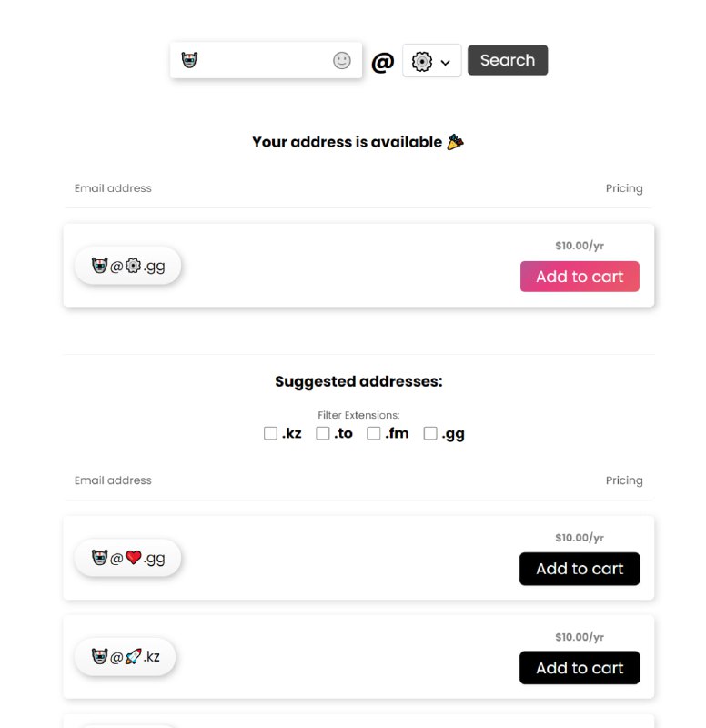This screenshot has height=728, width=706.
Task: Click the party popper emoji icon
Action: coord(456,142)
